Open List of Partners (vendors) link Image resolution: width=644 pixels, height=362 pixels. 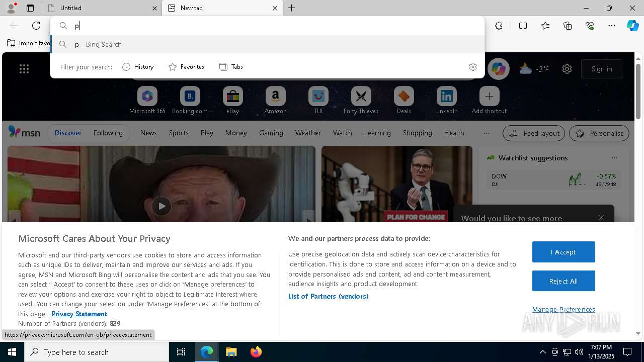pyautogui.click(x=329, y=296)
